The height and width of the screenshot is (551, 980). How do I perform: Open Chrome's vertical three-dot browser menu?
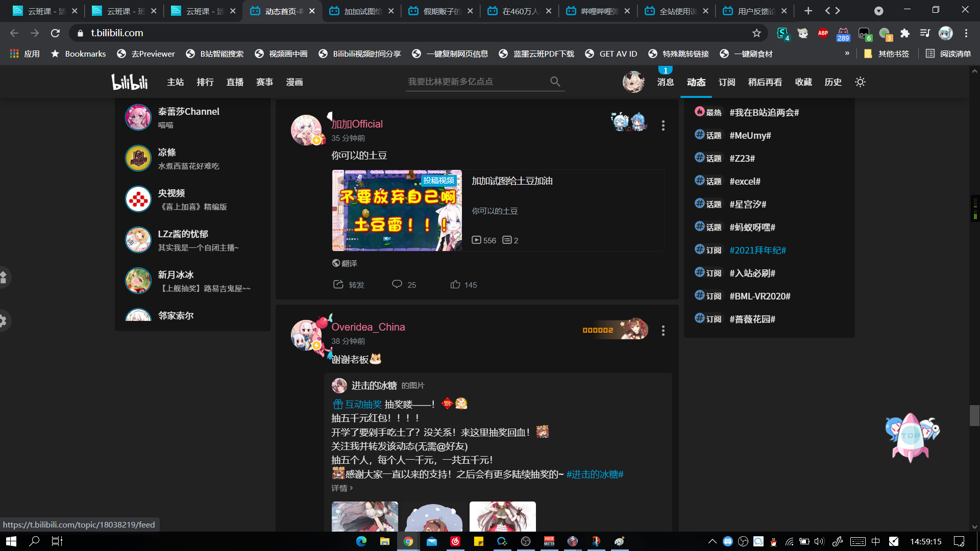pos(966,33)
